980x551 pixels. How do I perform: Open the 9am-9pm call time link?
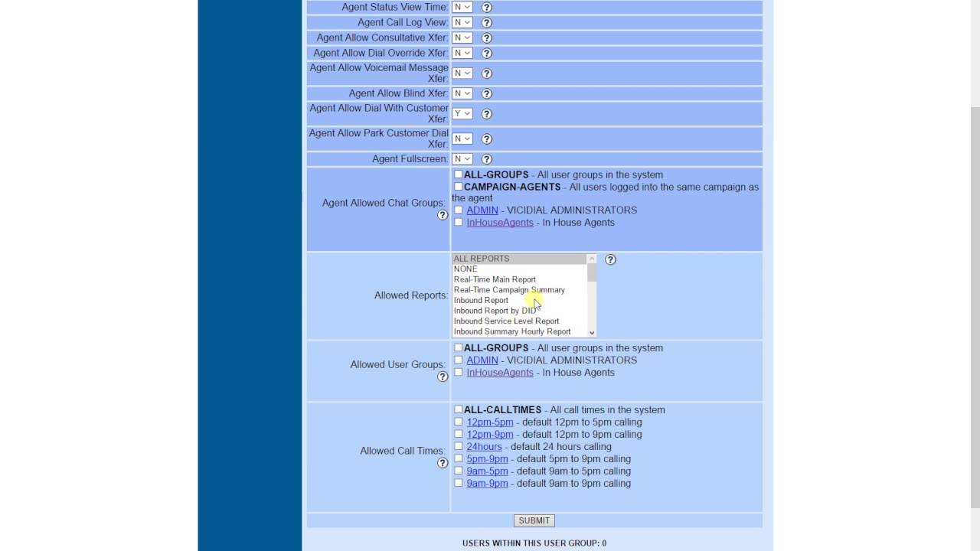coord(488,483)
